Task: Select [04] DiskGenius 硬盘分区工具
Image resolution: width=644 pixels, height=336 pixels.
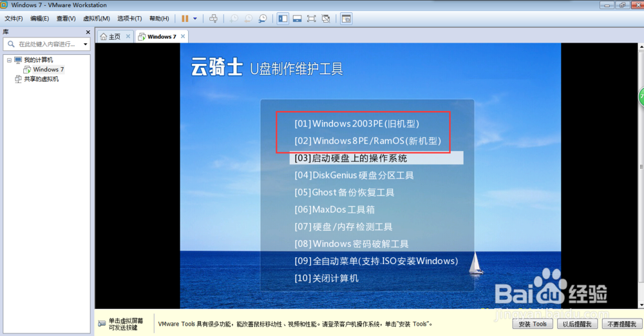Action: pos(354,175)
